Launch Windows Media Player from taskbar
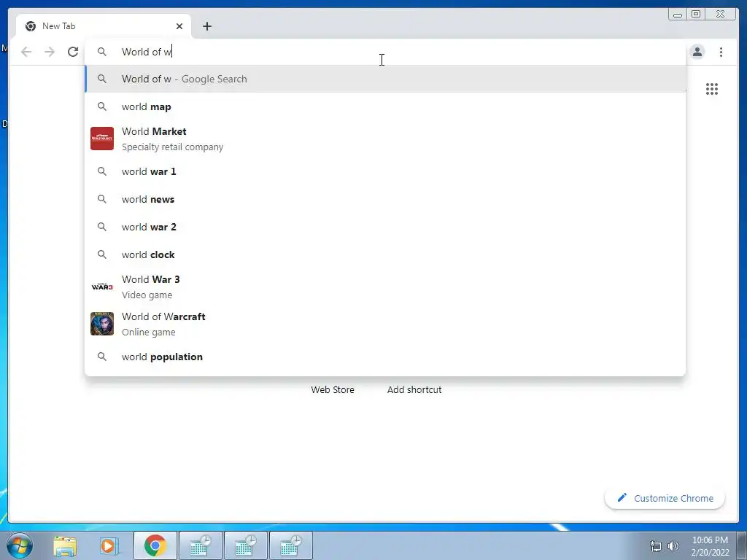 pos(109,545)
